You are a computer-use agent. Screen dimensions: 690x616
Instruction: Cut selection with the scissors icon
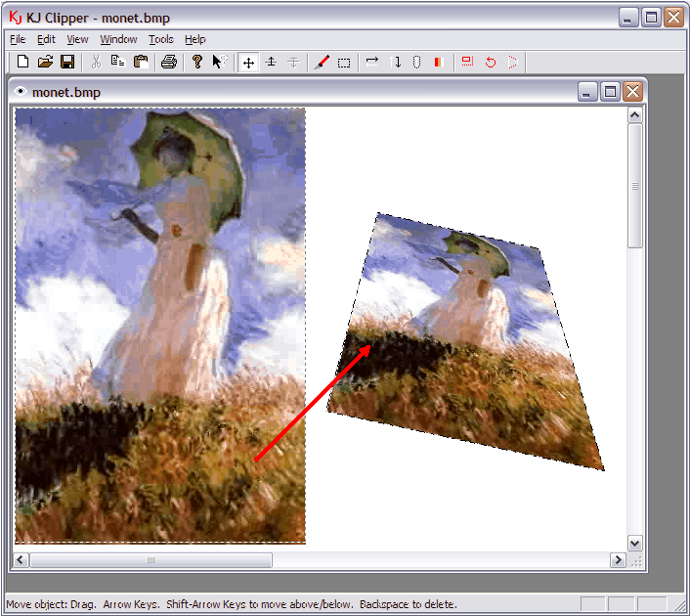[x=96, y=62]
